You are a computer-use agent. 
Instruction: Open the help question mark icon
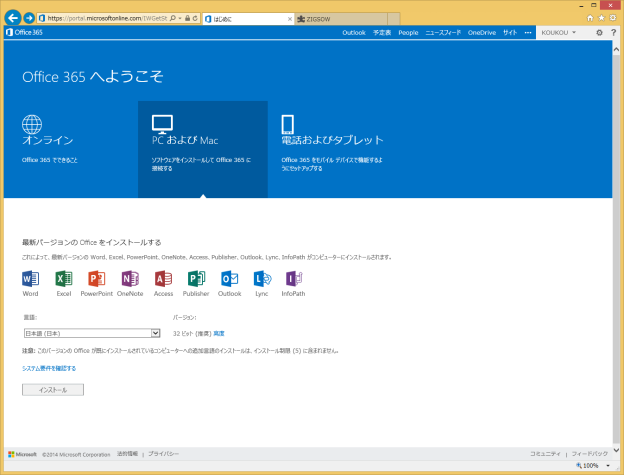[x=613, y=33]
